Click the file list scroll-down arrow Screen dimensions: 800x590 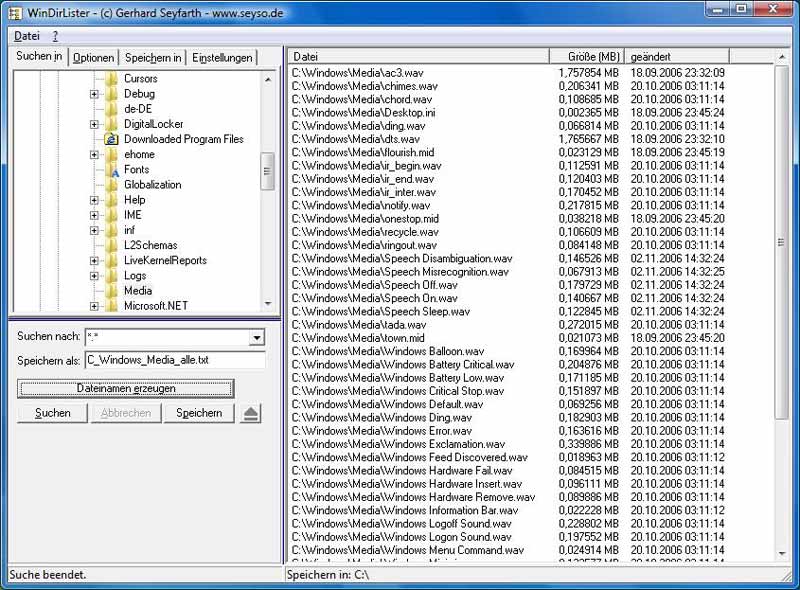tap(782, 554)
